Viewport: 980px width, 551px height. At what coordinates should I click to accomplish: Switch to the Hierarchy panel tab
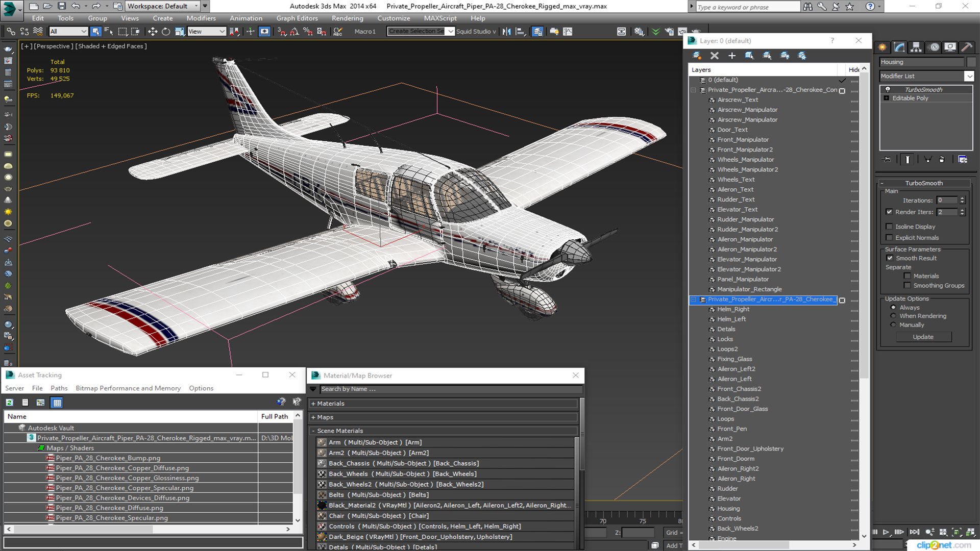[916, 47]
